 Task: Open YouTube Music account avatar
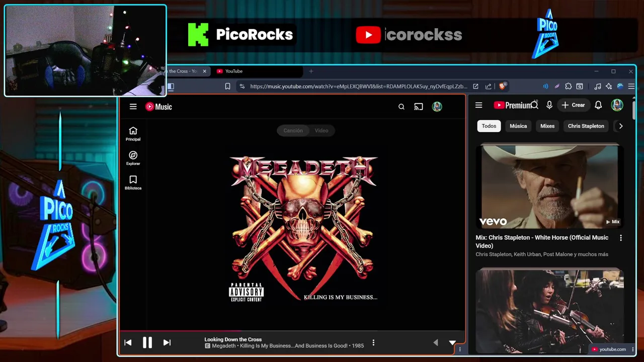pos(437,107)
